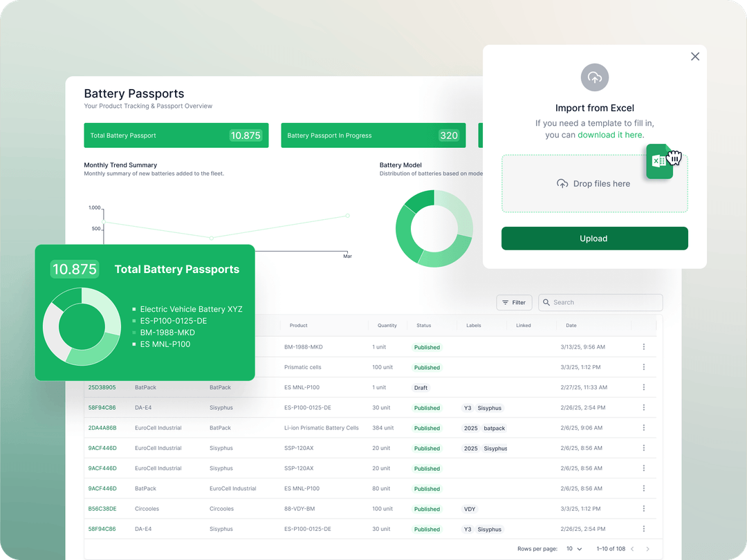Click the cloud upload icon in import dialog
This screenshot has width=747, height=560.
pos(594,77)
